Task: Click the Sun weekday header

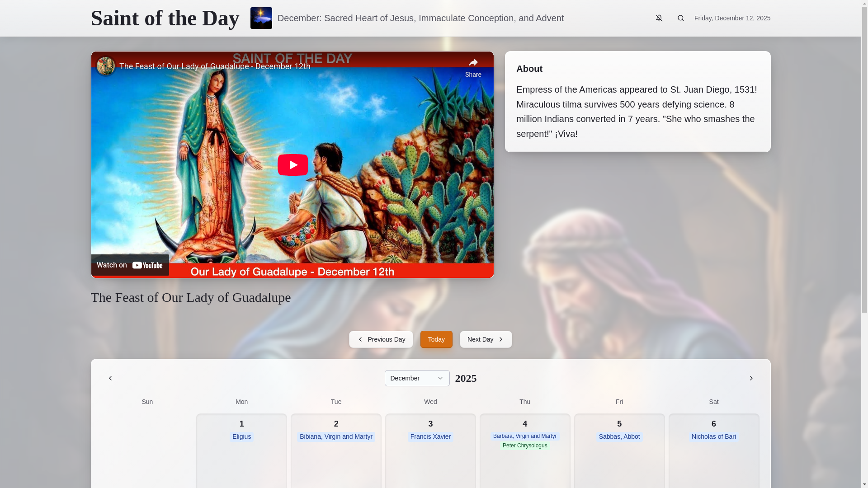Action: pyautogui.click(x=147, y=402)
